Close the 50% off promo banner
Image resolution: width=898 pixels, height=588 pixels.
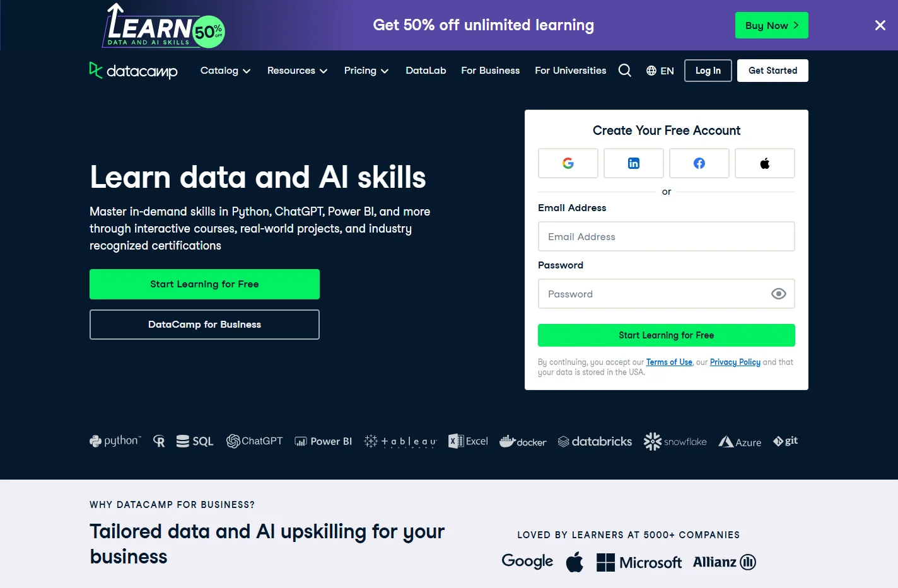[880, 25]
